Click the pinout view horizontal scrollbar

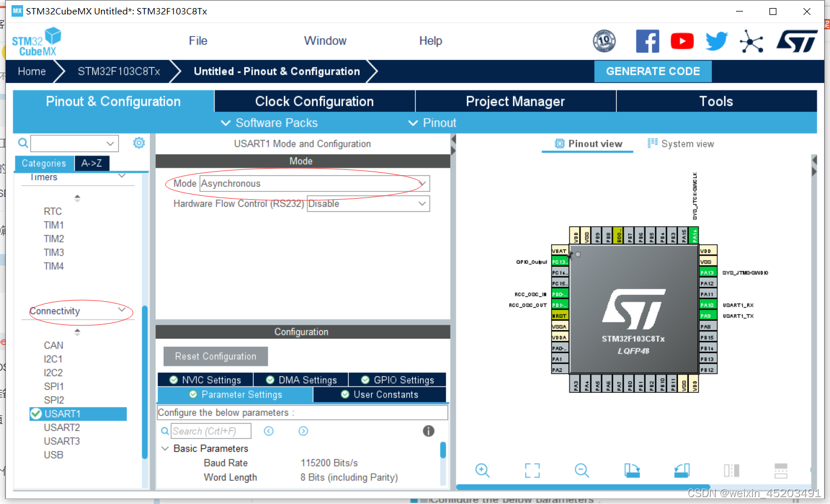tap(582, 487)
